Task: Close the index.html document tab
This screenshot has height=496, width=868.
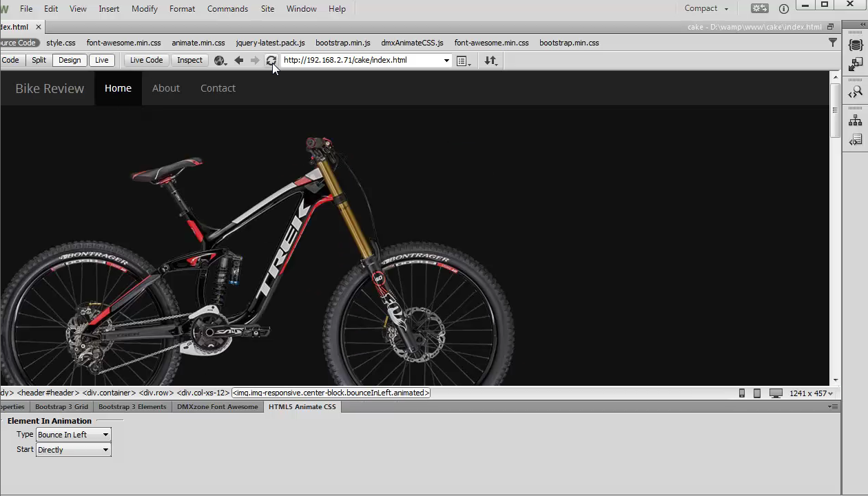Action: [39, 27]
